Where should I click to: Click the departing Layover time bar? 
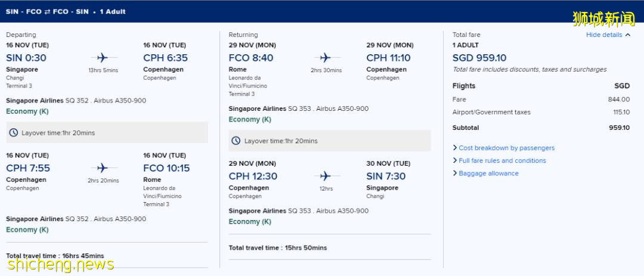(107, 133)
